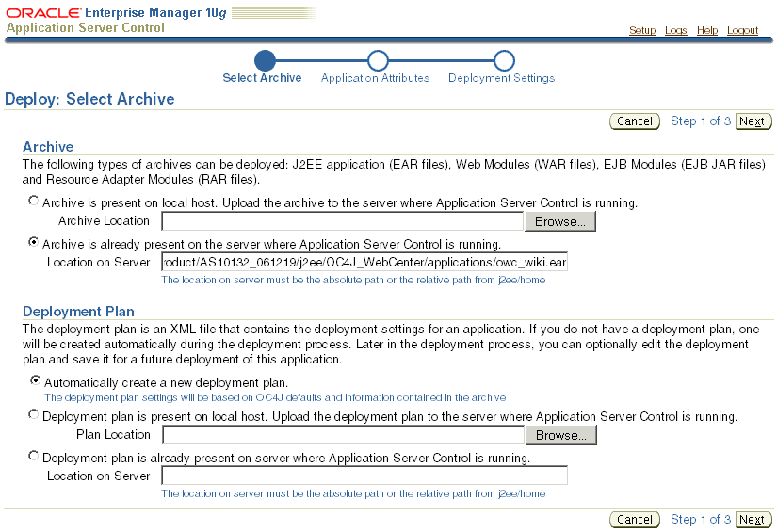Click the 'Archive' section heading
This screenshot has width=777, height=532.
pyautogui.click(x=48, y=147)
